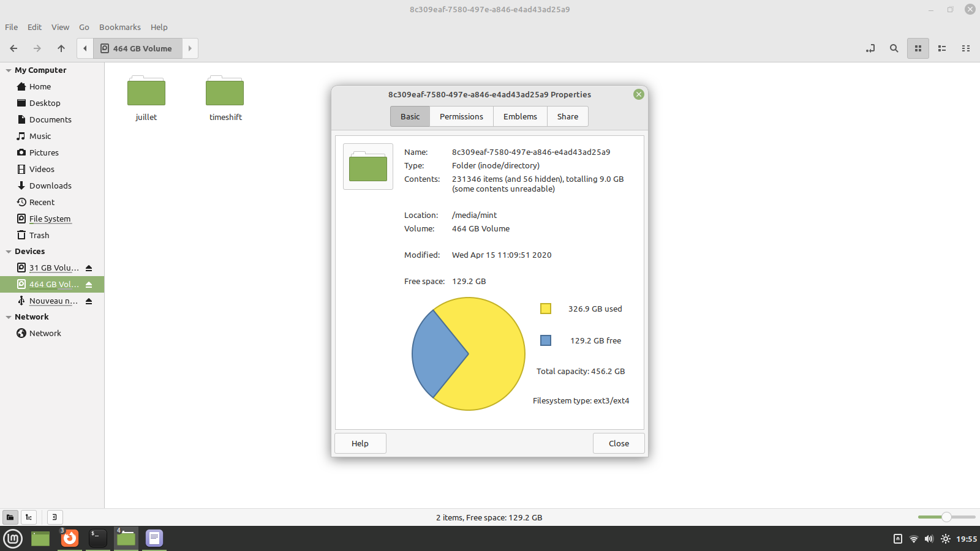Eject the Nouveau USB device
Viewport: 980px width, 551px height.
(89, 301)
